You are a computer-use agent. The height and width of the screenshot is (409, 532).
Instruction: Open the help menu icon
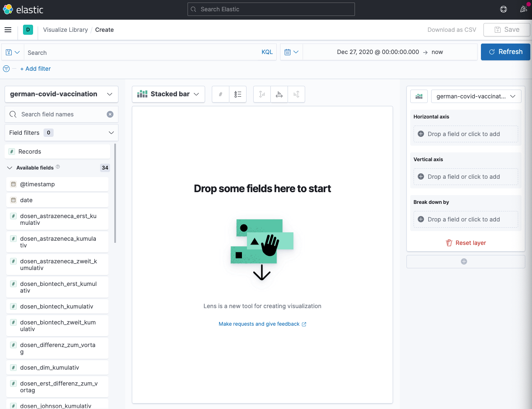click(x=504, y=9)
